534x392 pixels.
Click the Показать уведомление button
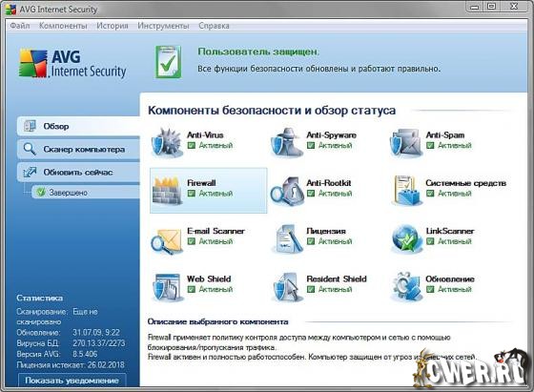click(x=72, y=381)
